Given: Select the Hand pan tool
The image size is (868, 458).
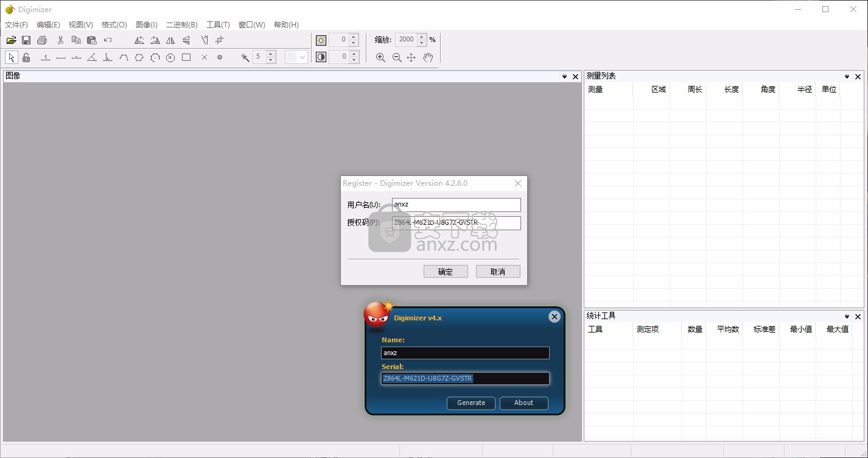Looking at the screenshot, I should [428, 57].
